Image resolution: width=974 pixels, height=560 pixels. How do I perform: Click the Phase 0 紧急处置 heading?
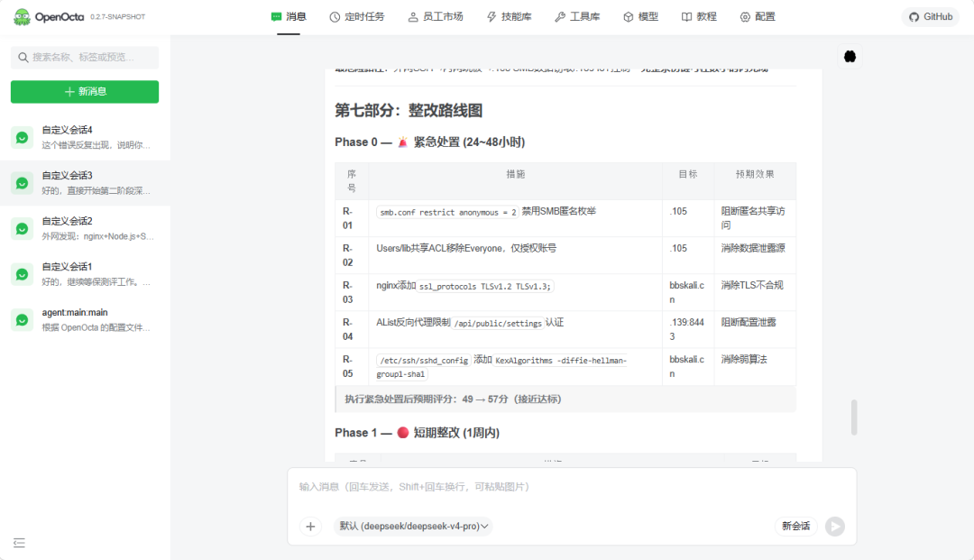pyautogui.click(x=430, y=142)
